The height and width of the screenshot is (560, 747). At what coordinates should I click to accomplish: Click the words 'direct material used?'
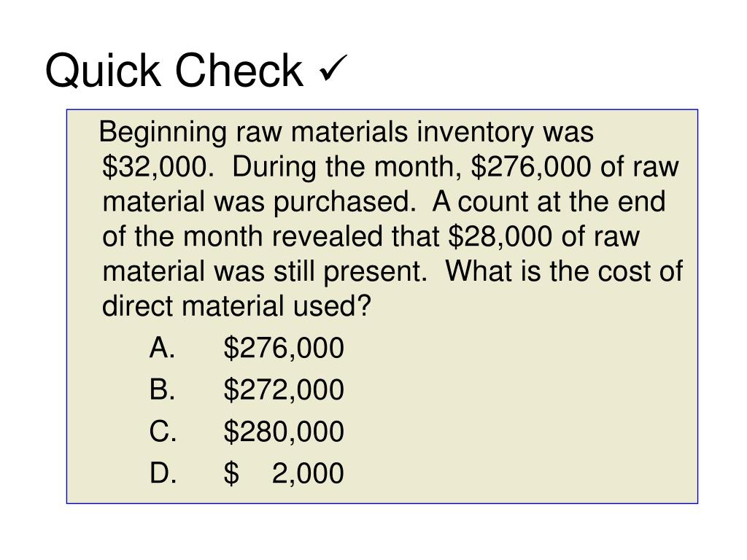pyautogui.click(x=236, y=306)
